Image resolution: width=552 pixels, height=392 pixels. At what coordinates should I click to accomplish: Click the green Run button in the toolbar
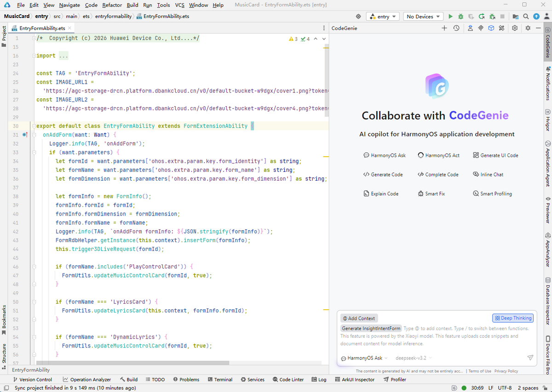click(450, 17)
